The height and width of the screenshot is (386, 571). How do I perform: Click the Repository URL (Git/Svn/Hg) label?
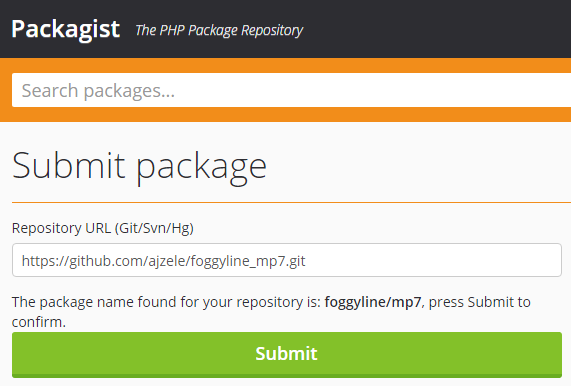(x=103, y=228)
